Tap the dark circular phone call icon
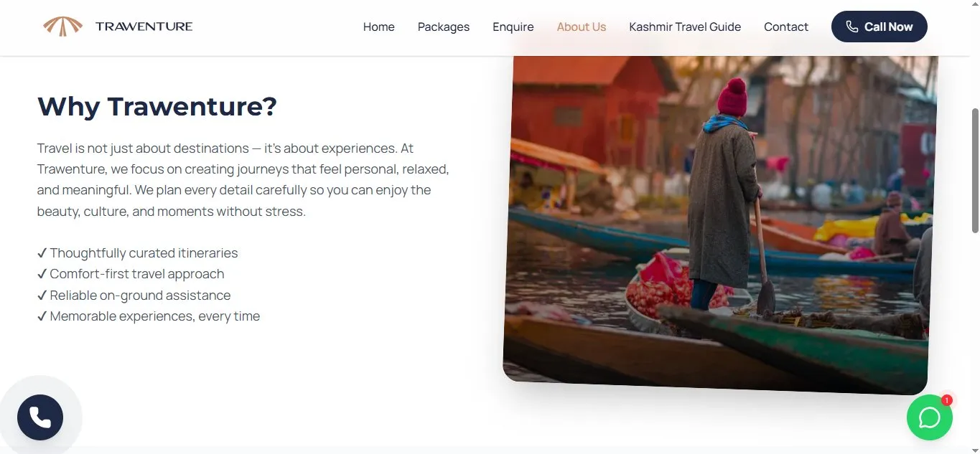 [40, 417]
